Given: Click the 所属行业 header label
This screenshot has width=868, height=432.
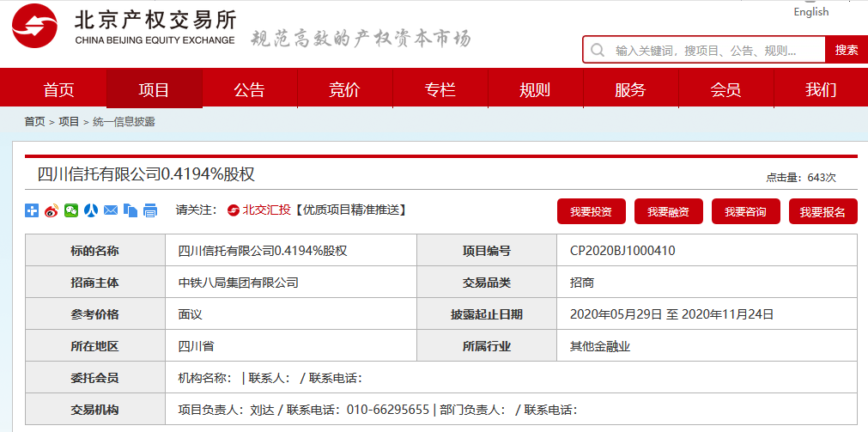Looking at the screenshot, I should (487, 347).
